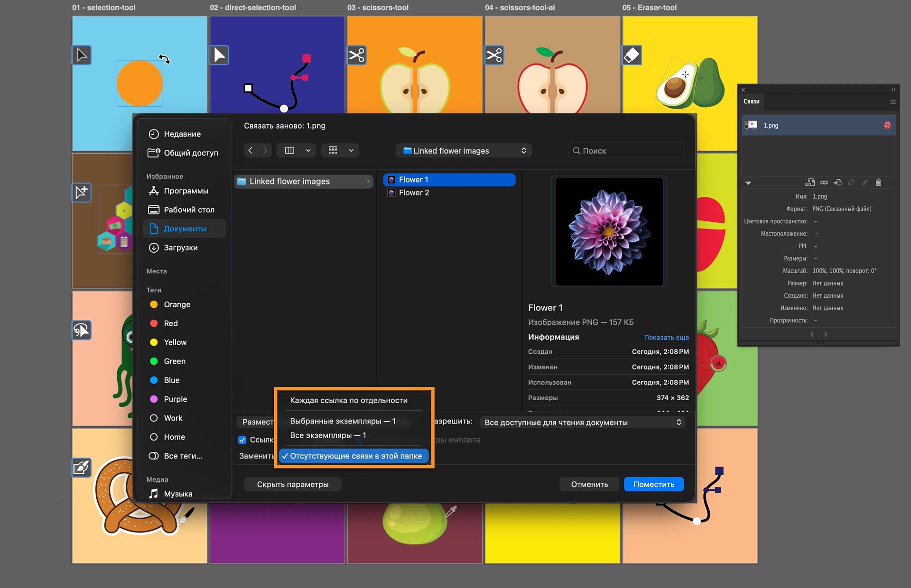Viewport: 911px width, 588px height.
Task: Select the Yellow tag in the sidebar
Action: point(168,342)
